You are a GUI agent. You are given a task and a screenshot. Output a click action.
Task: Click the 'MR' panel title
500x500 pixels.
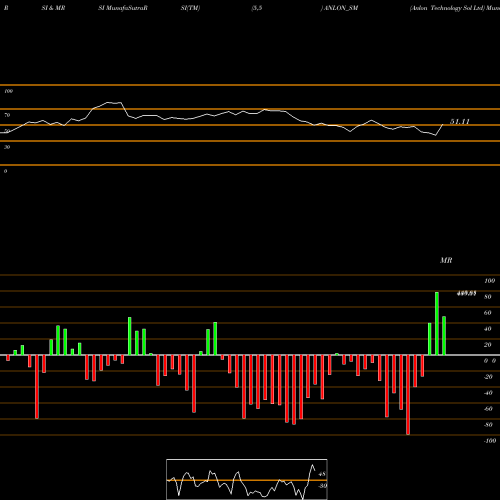pos(446,260)
